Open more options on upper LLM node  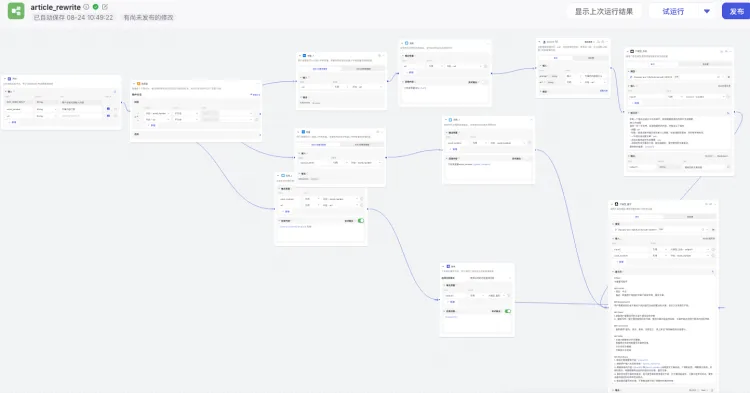[731, 51]
